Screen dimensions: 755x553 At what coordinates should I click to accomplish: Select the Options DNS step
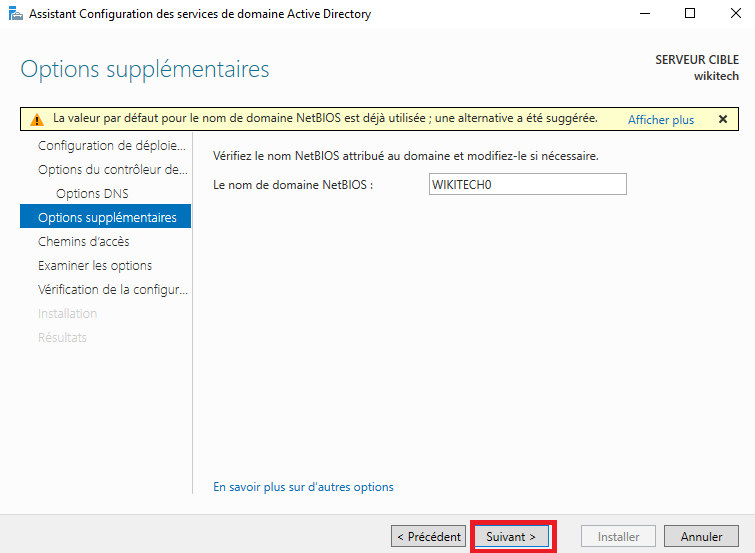(x=92, y=194)
